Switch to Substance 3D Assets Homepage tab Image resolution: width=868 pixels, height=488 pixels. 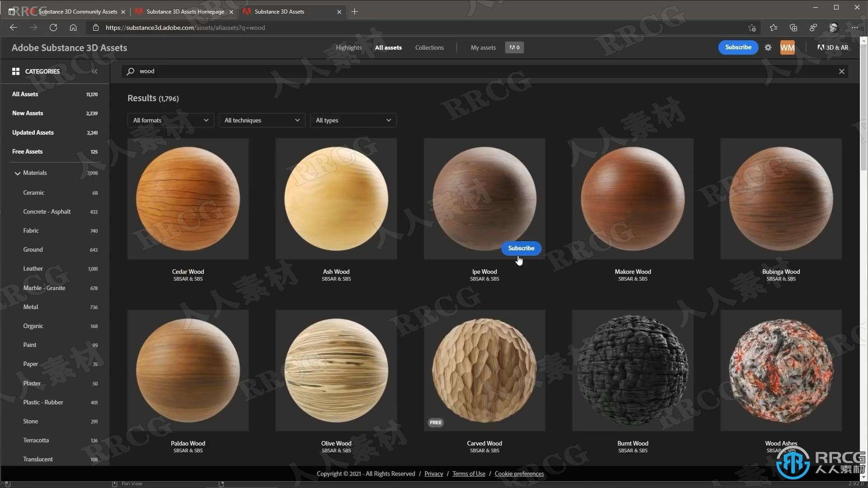[184, 12]
